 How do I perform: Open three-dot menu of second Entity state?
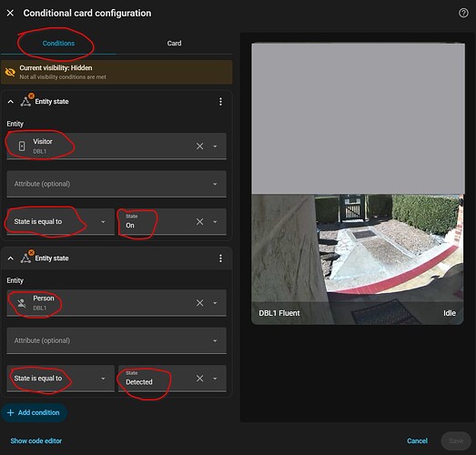click(x=220, y=258)
